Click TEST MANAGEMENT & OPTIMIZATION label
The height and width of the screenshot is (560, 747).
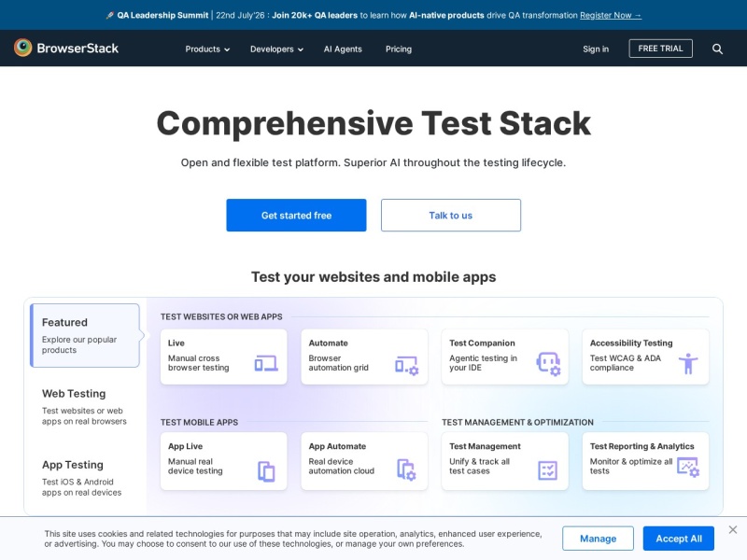coord(517,423)
